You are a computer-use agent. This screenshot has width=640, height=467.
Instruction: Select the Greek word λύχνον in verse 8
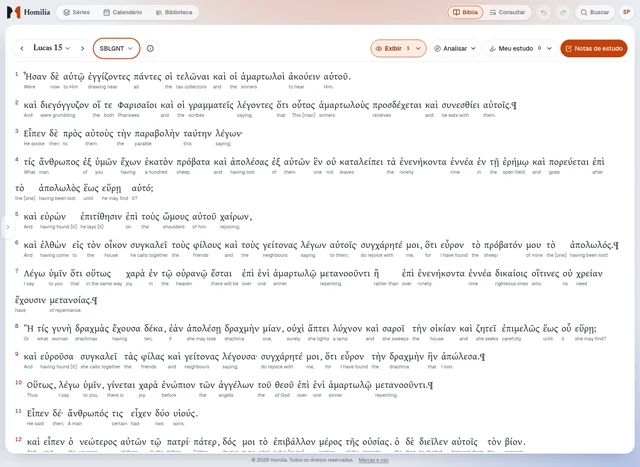pyautogui.click(x=347, y=329)
